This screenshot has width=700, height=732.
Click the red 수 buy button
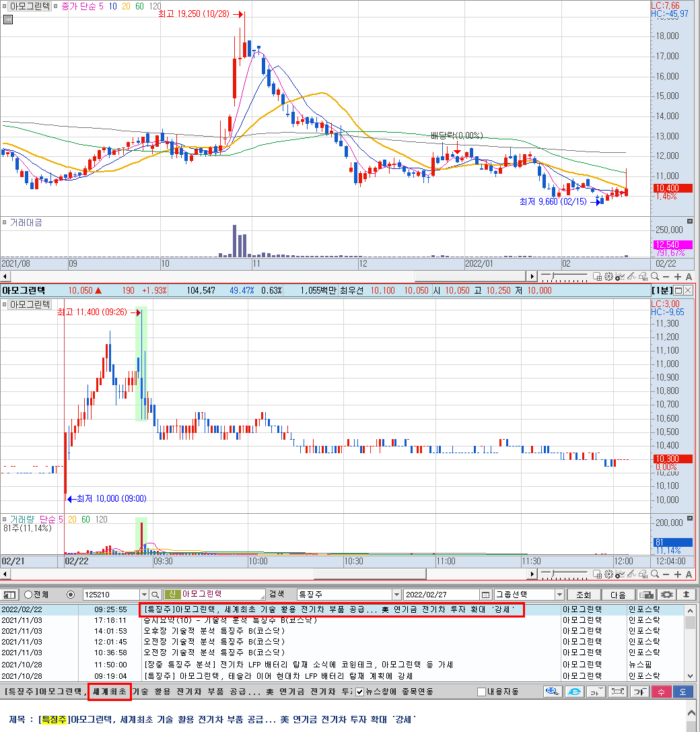tap(661, 692)
